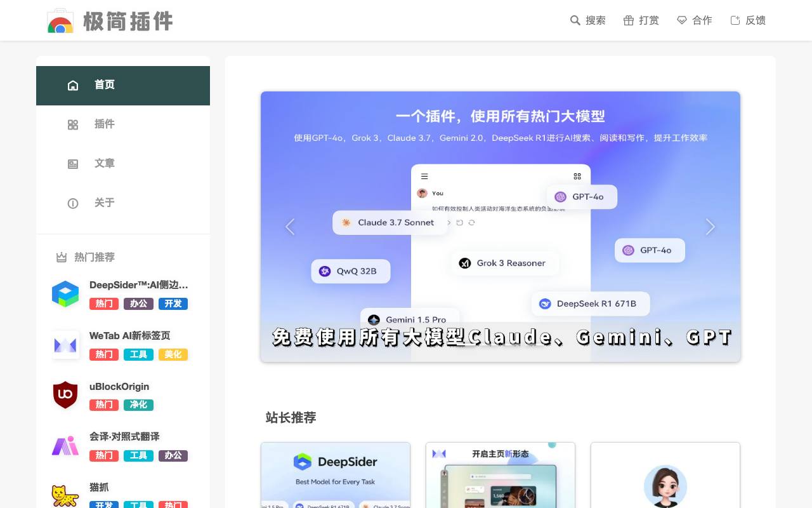
Task: Select the 热门 tag under DeepSider
Action: click(x=104, y=304)
